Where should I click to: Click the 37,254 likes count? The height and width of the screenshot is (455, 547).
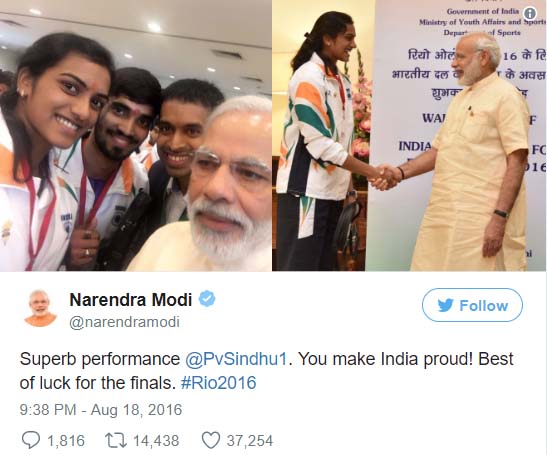250,440
